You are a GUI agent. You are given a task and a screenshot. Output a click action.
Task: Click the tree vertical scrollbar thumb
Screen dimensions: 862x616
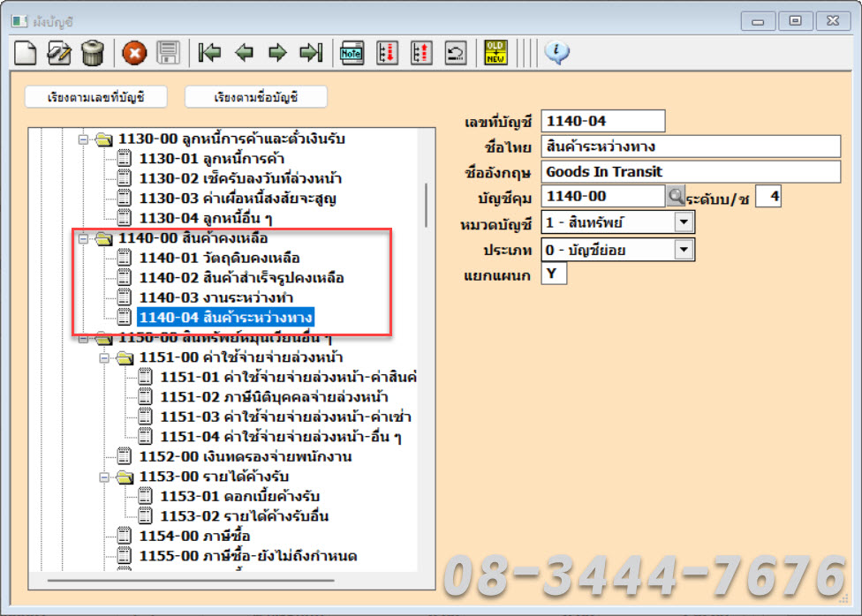426,205
